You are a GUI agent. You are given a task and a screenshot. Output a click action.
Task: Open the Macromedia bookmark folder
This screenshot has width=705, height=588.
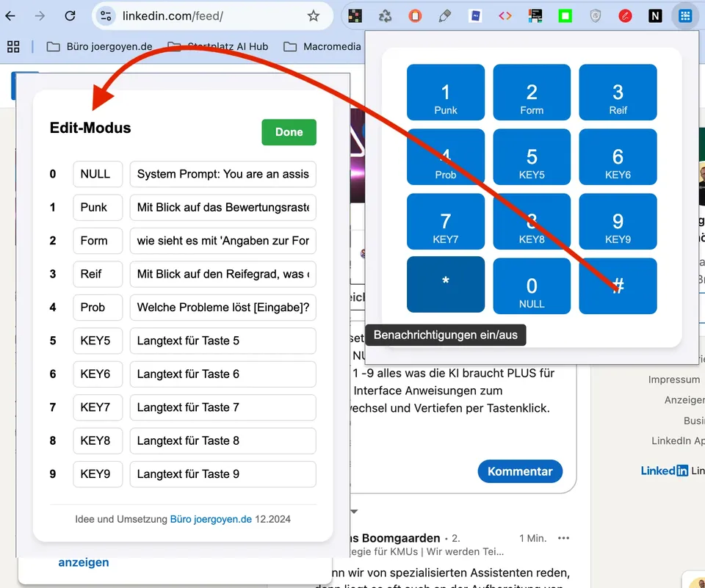tap(322, 46)
